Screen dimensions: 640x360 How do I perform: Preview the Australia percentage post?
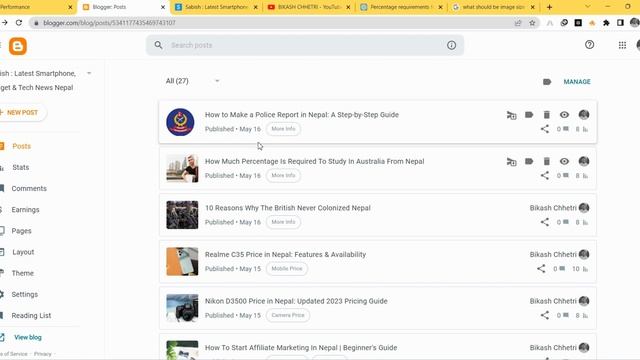tap(564, 161)
